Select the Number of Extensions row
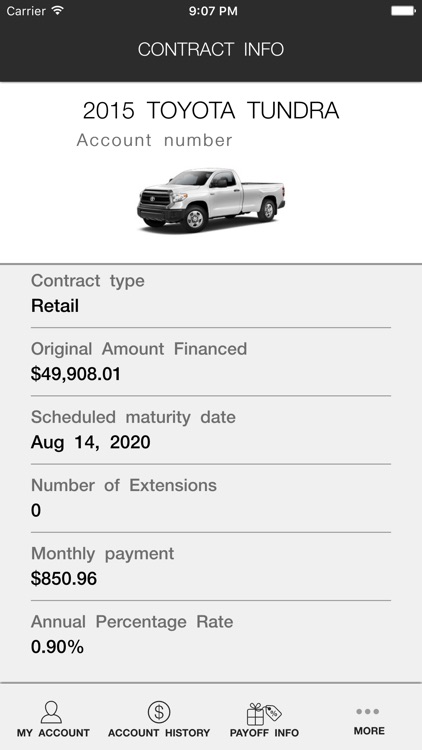Screen dimensions: 422x750 coord(211,498)
